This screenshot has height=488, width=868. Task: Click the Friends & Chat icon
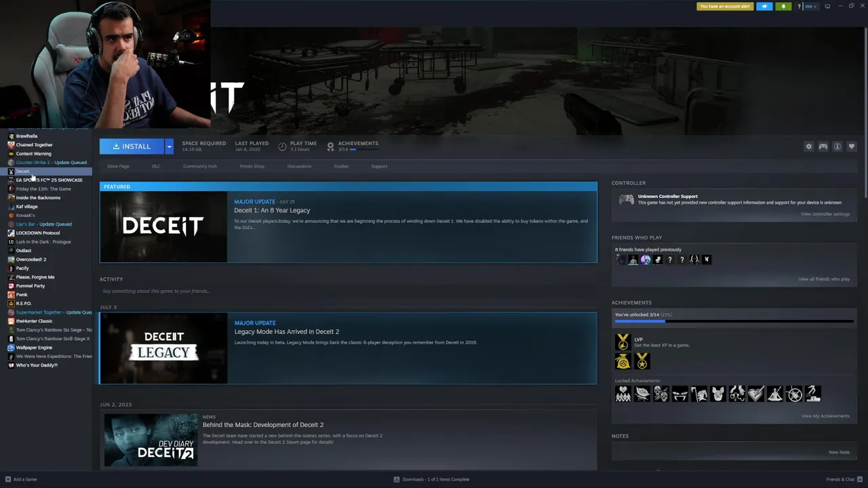point(859,479)
